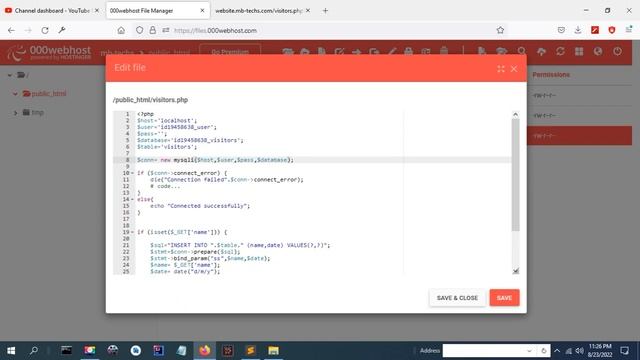The height and width of the screenshot is (360, 640).
Task: Open a new browser tab
Action: [x=325, y=11]
